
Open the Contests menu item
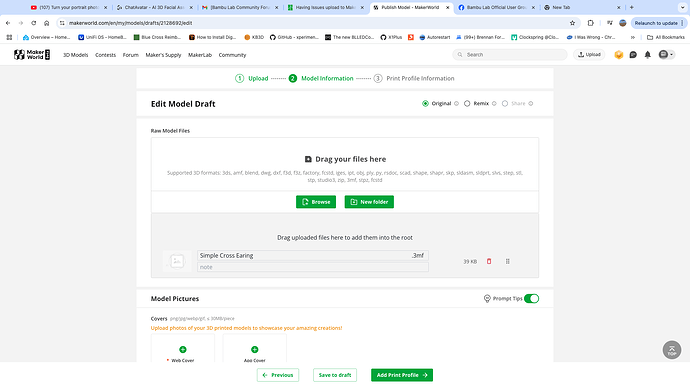pos(106,55)
